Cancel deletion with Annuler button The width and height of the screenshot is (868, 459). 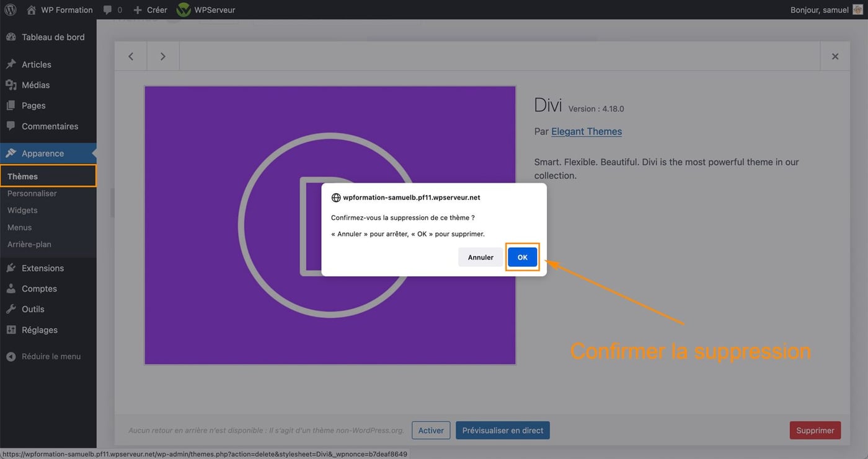point(480,256)
